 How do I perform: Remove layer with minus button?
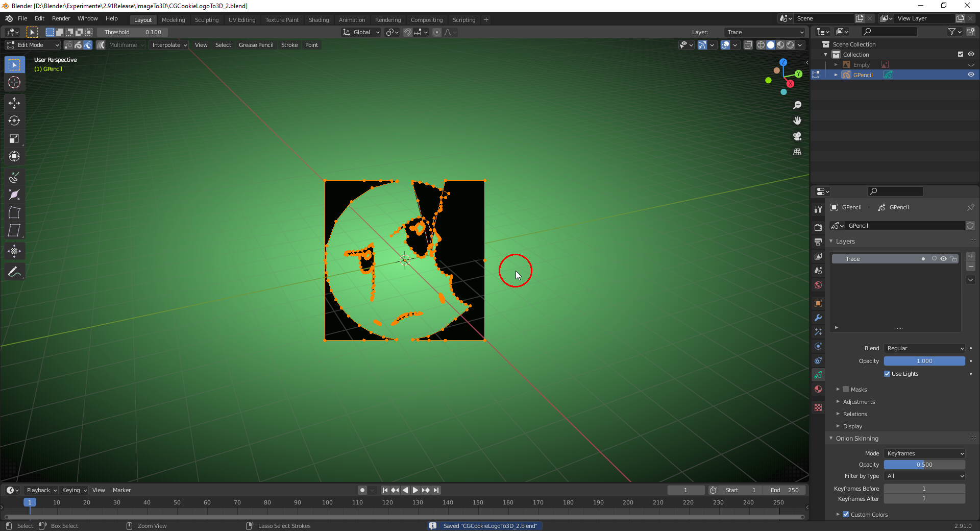(x=971, y=267)
